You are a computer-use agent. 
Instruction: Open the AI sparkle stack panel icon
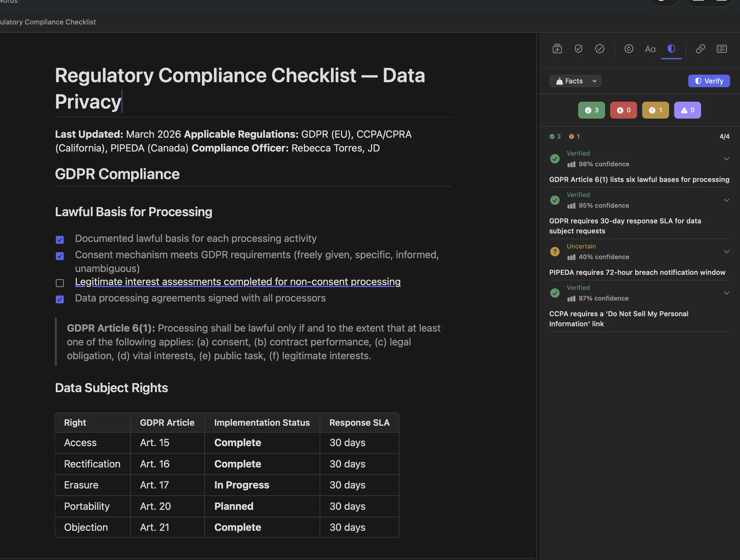pos(557,49)
